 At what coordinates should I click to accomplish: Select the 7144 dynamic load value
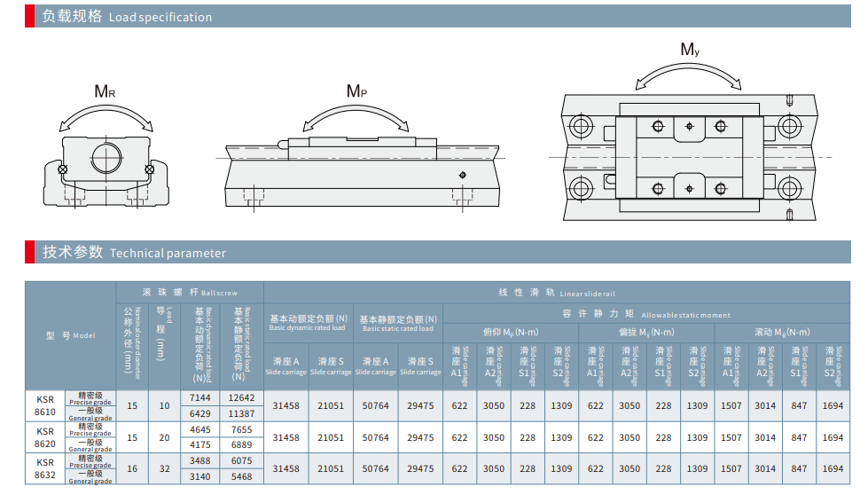click(x=200, y=397)
